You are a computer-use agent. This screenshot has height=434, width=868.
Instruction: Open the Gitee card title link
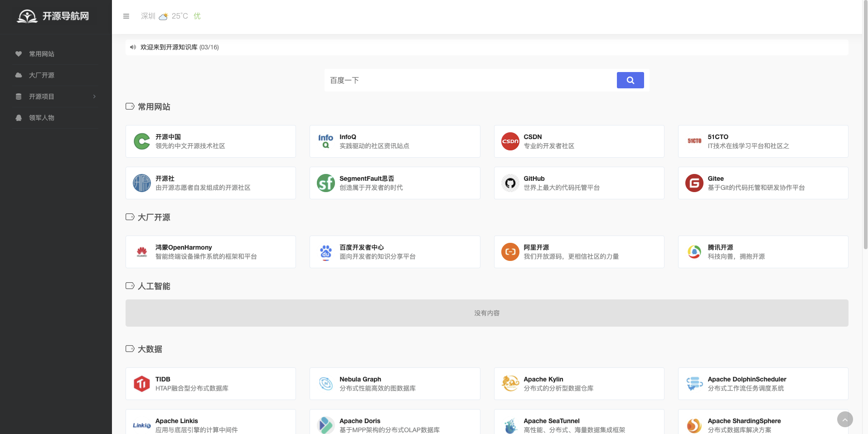coord(716,178)
